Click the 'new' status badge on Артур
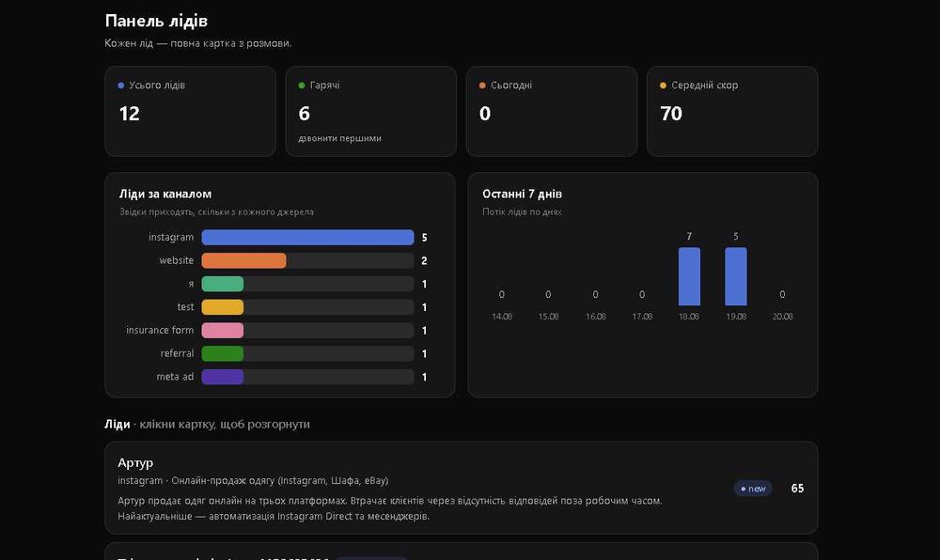 [753, 489]
